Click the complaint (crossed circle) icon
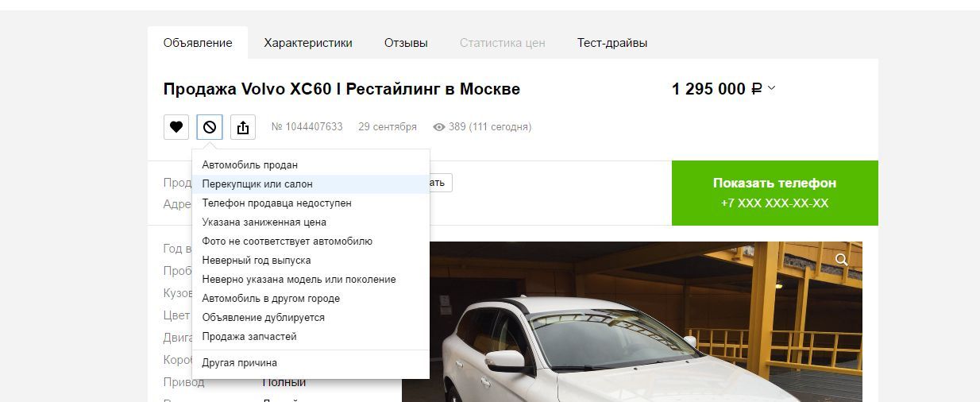Image resolution: width=980 pixels, height=402 pixels. tap(210, 127)
